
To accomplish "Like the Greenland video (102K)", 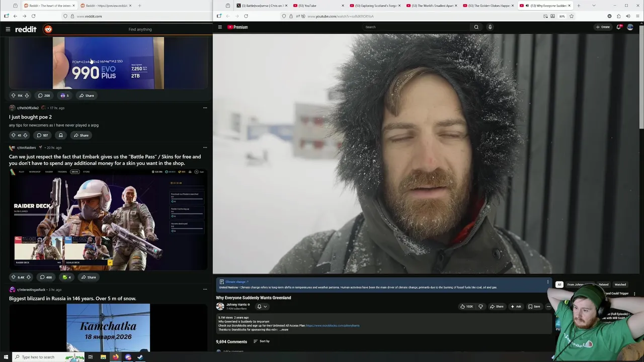I will point(466,307).
